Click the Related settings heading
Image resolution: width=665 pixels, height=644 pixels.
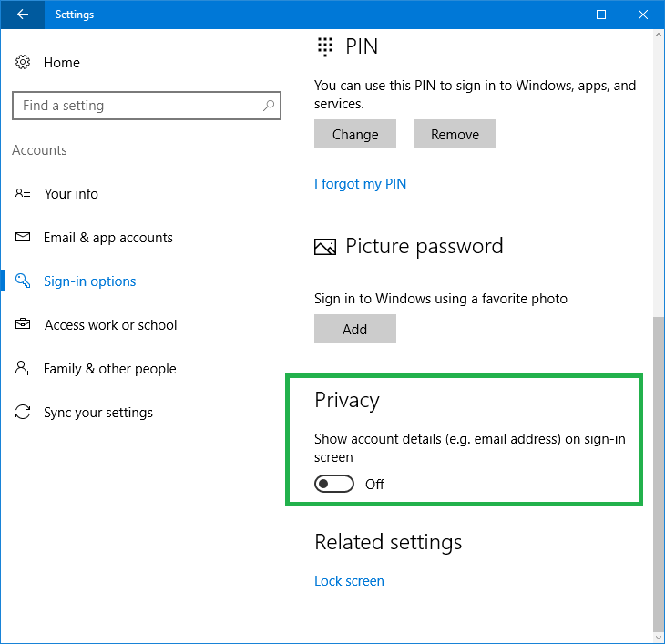point(388,542)
